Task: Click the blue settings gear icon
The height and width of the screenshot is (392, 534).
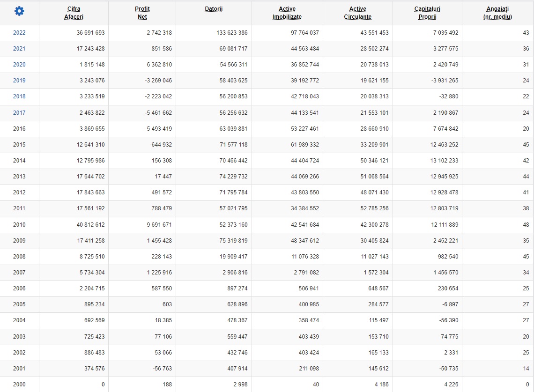Action: tap(19, 12)
